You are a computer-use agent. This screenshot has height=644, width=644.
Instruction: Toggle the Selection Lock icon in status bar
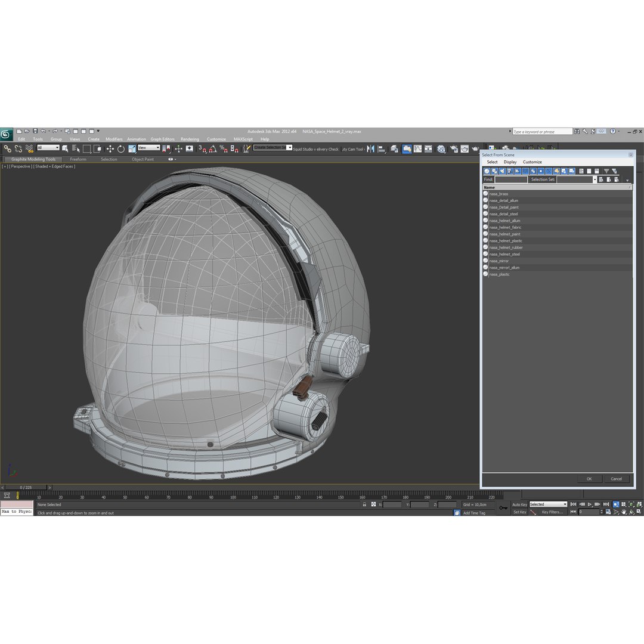[x=364, y=504]
